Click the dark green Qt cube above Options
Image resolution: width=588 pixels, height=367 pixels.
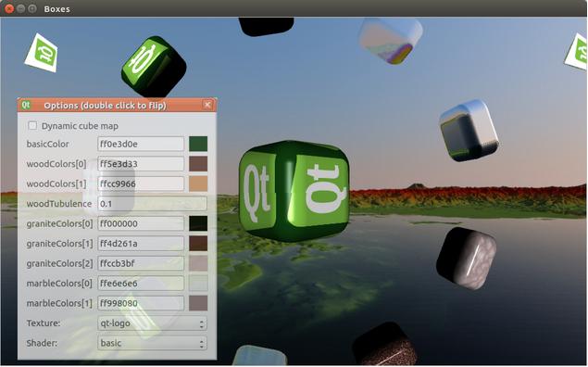click(154, 67)
